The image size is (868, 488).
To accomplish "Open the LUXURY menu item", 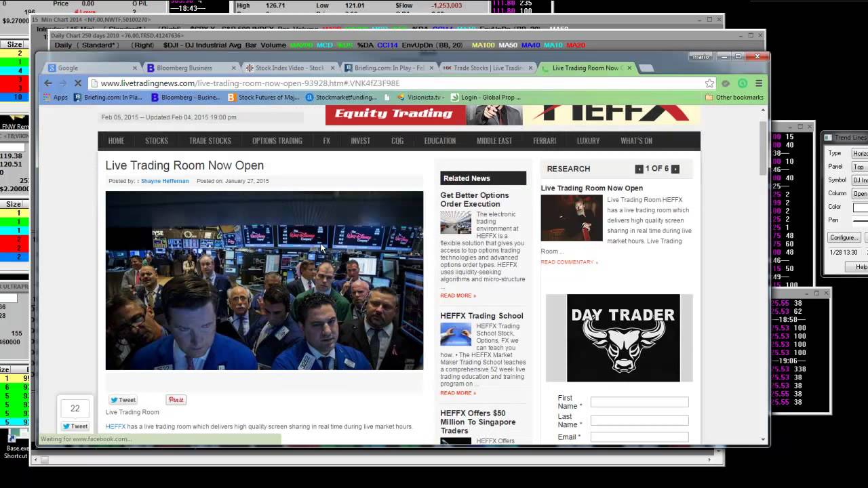I will [x=588, y=141].
